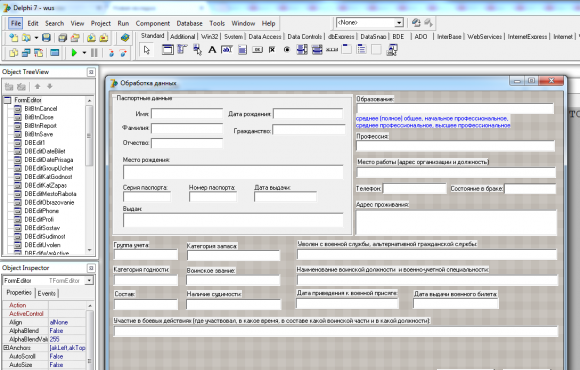Open the FormEditor object selector dropdown
This screenshot has width=580, height=370.
pos(89,281)
